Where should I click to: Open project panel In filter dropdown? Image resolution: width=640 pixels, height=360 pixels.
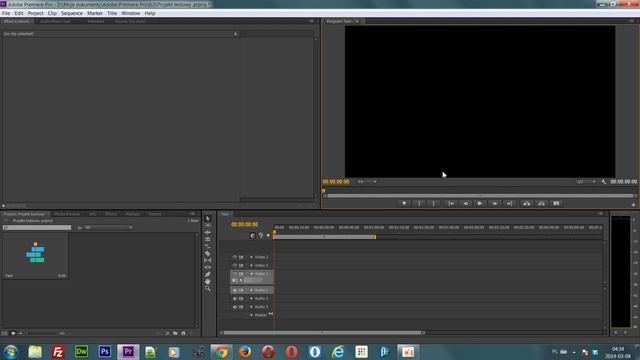click(x=109, y=227)
